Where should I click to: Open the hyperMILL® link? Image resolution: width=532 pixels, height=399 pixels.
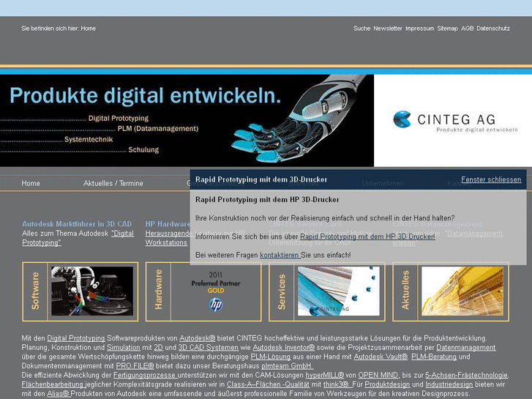(324, 376)
